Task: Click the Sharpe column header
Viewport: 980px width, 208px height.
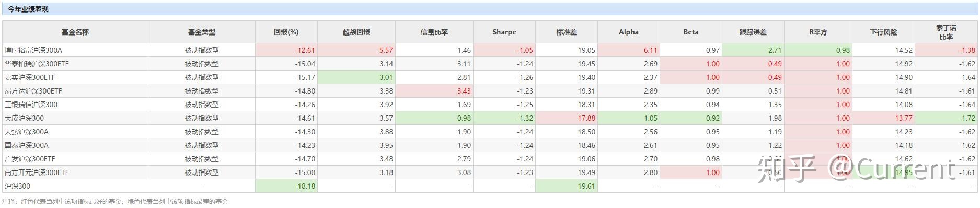Action: [504, 32]
